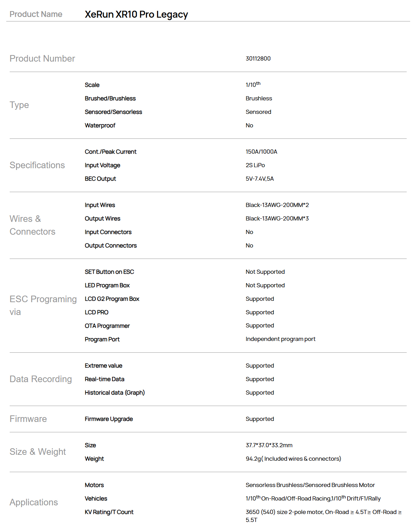Click the XeRun XR10 Pro Legacy product title
This screenshot has width=415, height=532.
click(136, 15)
